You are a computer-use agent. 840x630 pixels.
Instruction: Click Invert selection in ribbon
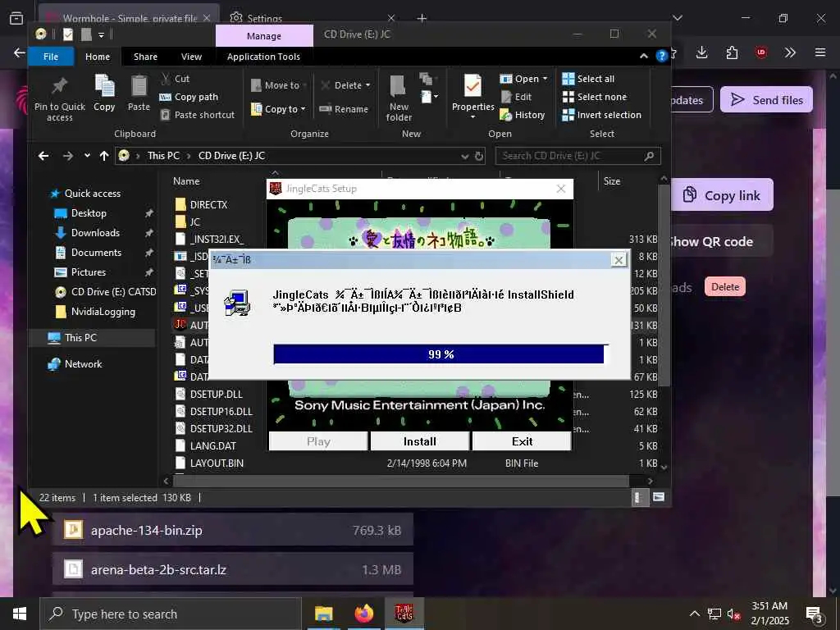601,115
